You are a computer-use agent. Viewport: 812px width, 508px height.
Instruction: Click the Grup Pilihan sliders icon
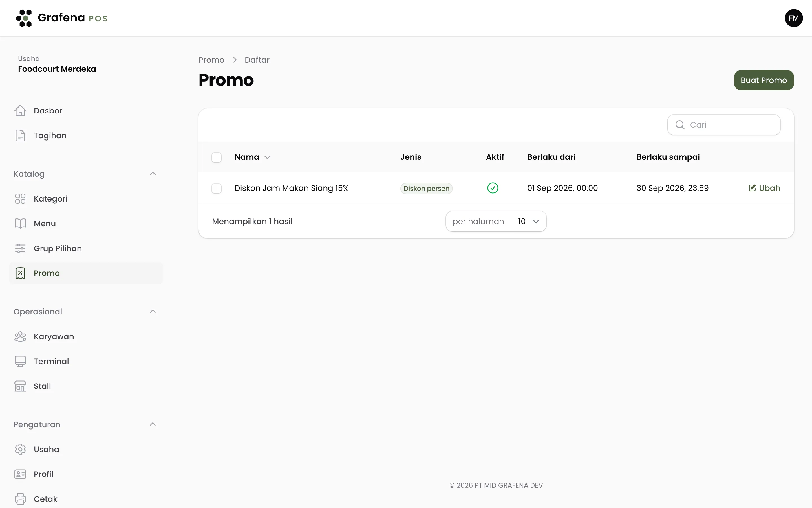point(20,248)
